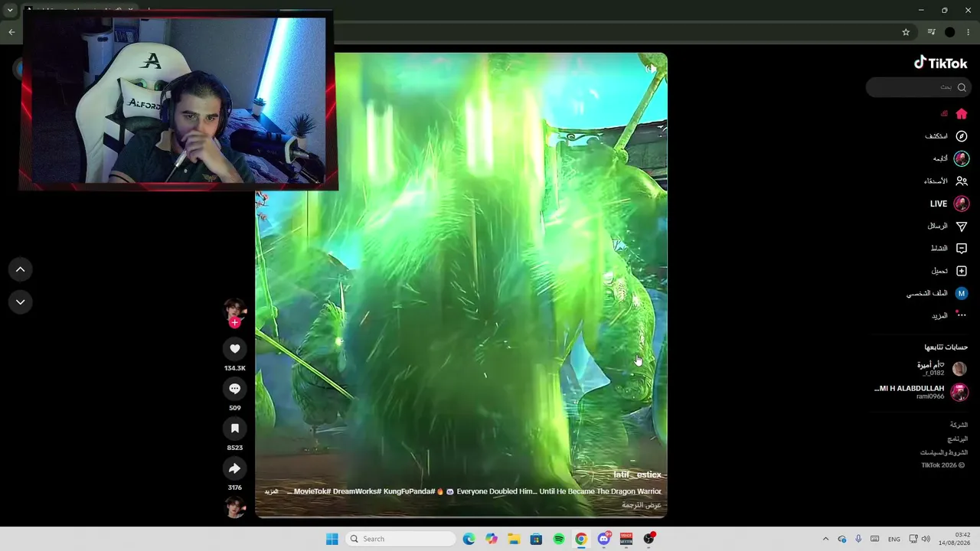Open the Chrome profile avatar

pyautogui.click(x=950, y=32)
